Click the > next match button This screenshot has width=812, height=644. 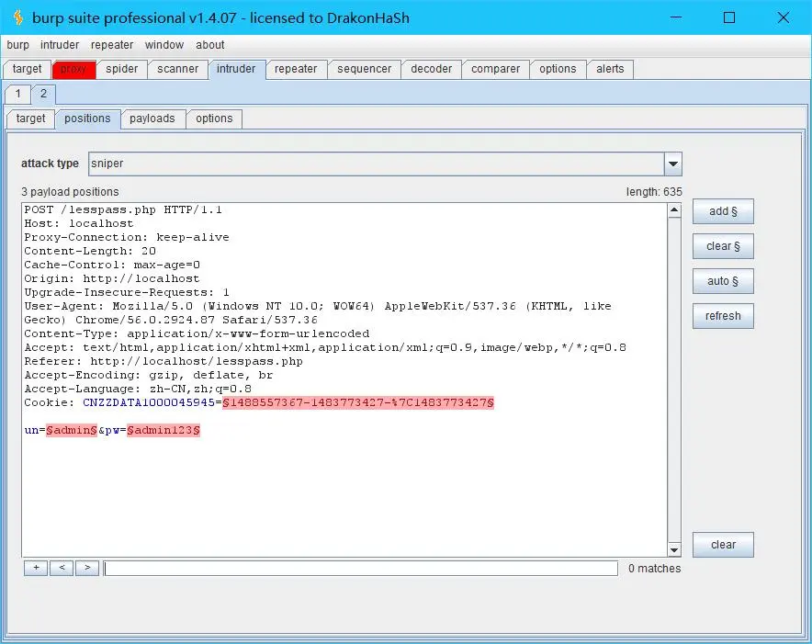[x=87, y=568]
